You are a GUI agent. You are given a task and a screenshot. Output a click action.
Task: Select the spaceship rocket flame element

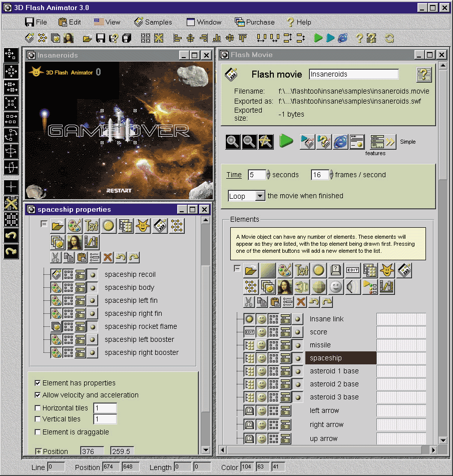click(141, 326)
